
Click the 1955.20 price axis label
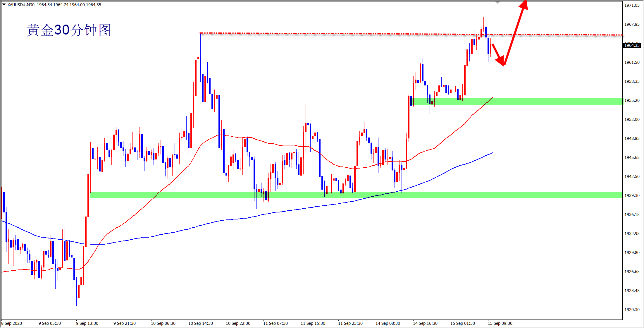pyautogui.click(x=632, y=100)
